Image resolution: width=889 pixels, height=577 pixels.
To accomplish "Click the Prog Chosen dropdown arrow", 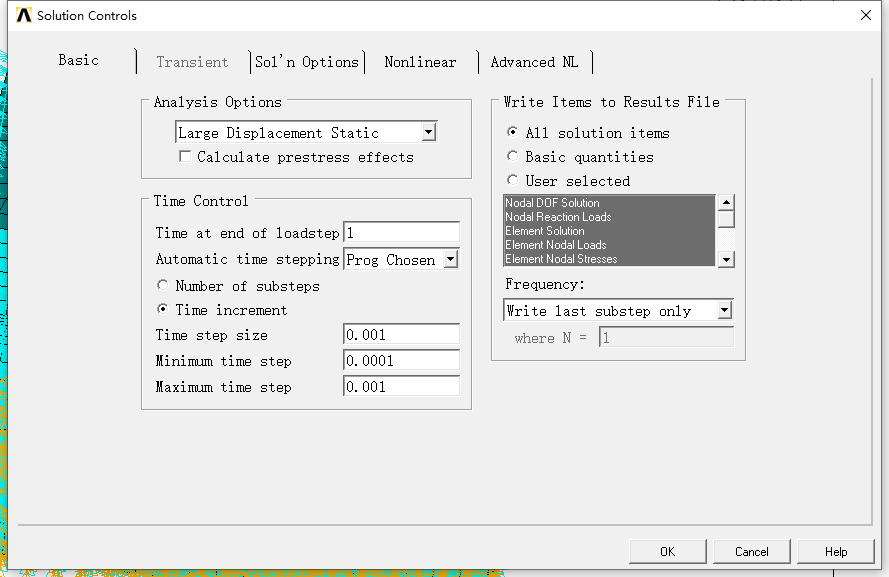I will 451,260.
